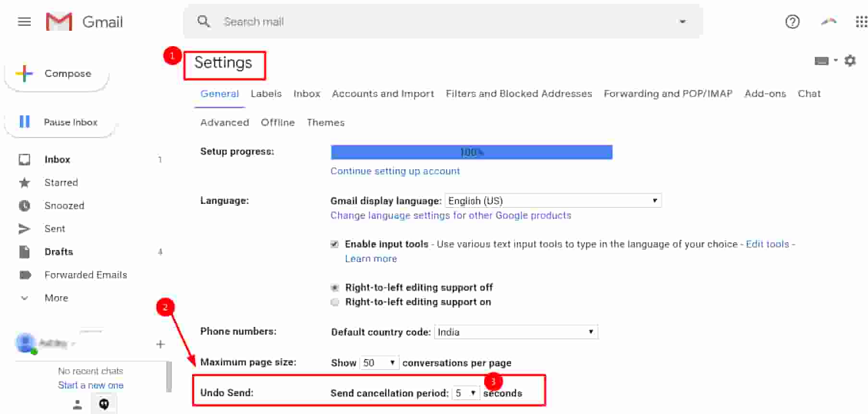Click the plus icon to start a chat

pyautogui.click(x=160, y=344)
